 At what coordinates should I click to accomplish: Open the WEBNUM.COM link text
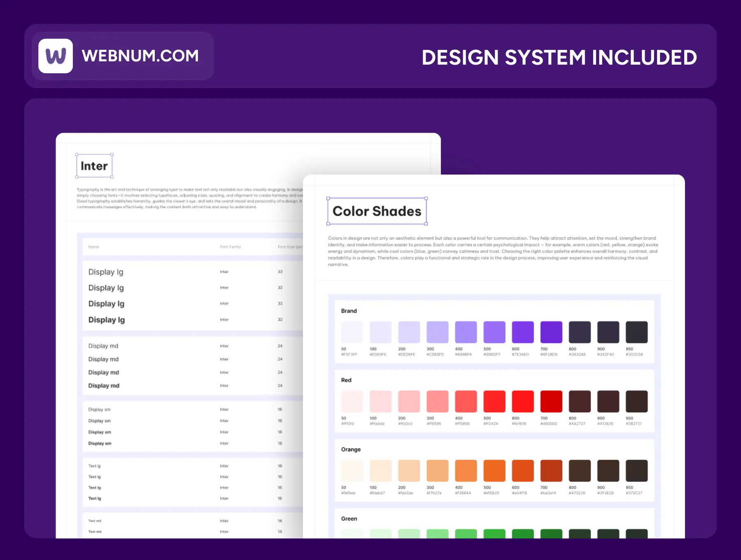click(140, 56)
